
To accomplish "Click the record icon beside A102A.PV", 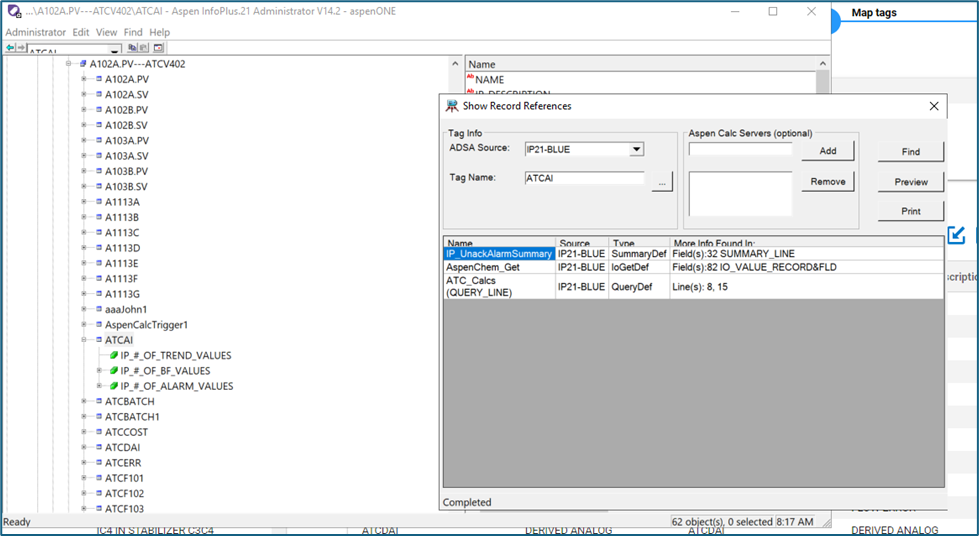I will 99,79.
